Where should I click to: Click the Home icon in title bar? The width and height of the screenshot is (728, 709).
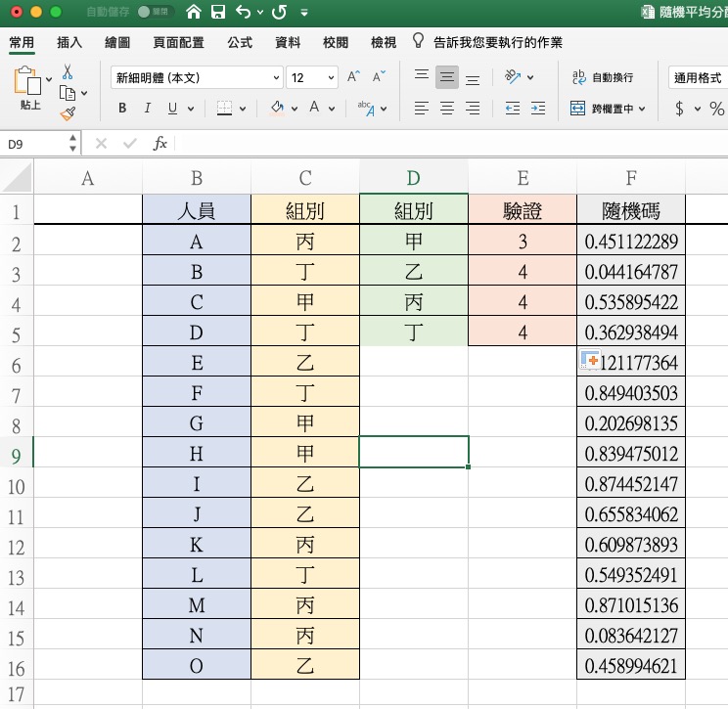[194, 13]
